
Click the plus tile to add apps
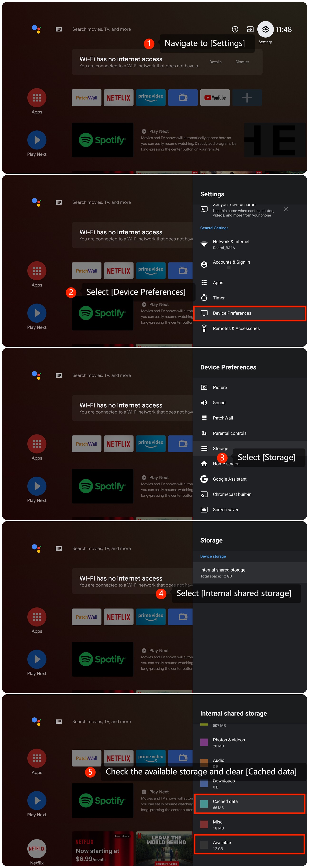point(247,98)
